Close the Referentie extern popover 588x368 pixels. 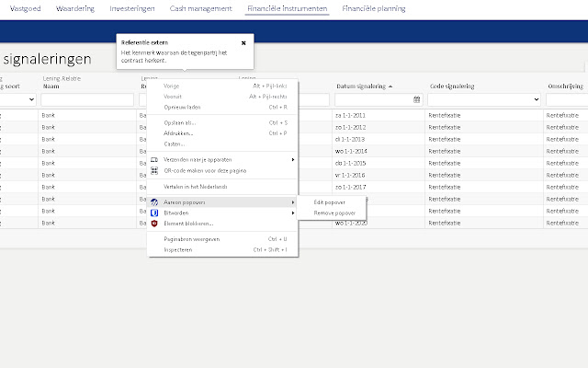[243, 42]
